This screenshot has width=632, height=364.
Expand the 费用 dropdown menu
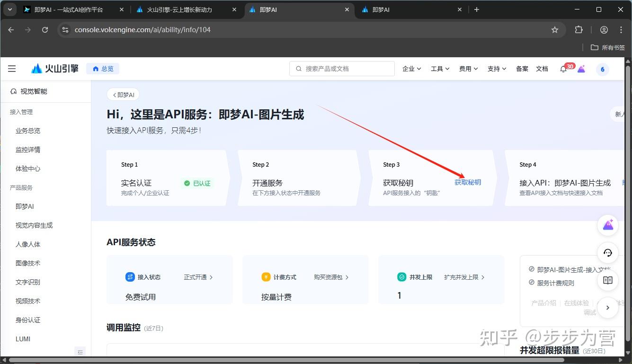(469, 69)
